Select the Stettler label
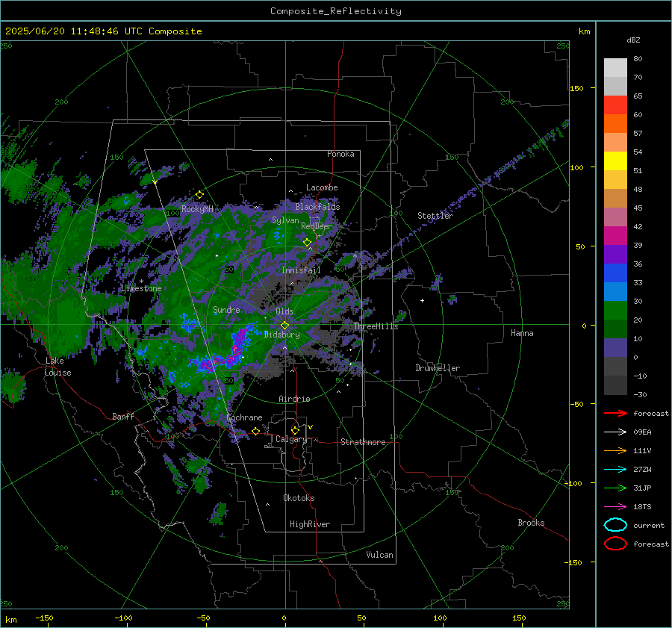Image resolution: width=672 pixels, height=628 pixels. 435,216
